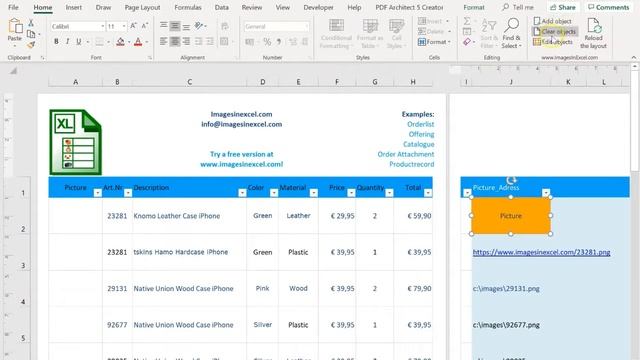640x360 pixels.
Task: Switch to the Page Layout tab
Action: point(142,7)
